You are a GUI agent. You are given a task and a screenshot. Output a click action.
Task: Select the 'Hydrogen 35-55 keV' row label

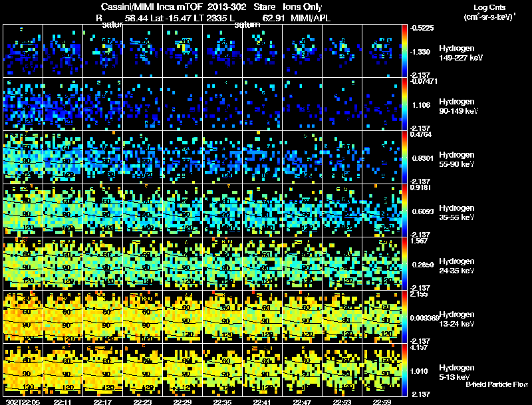(x=457, y=213)
